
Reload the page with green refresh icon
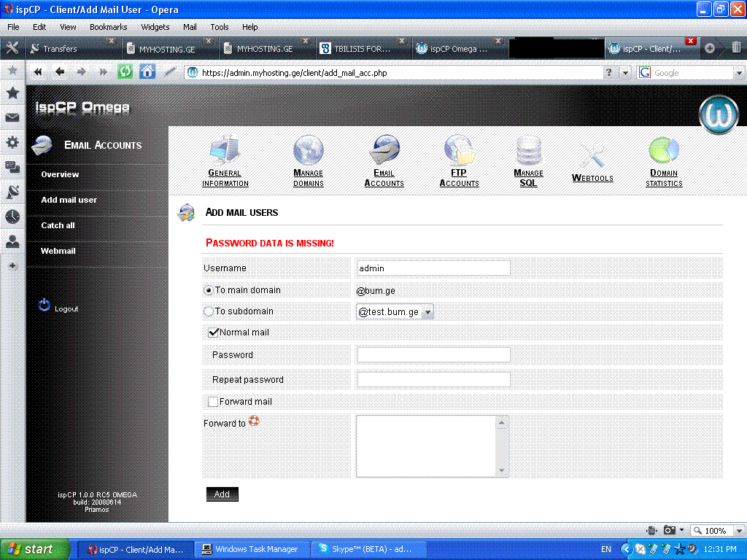point(125,72)
